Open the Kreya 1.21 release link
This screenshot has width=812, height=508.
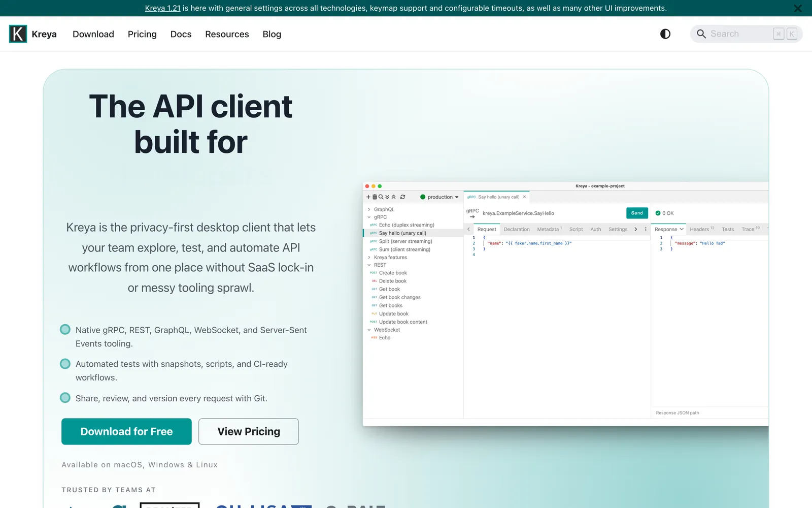click(162, 8)
